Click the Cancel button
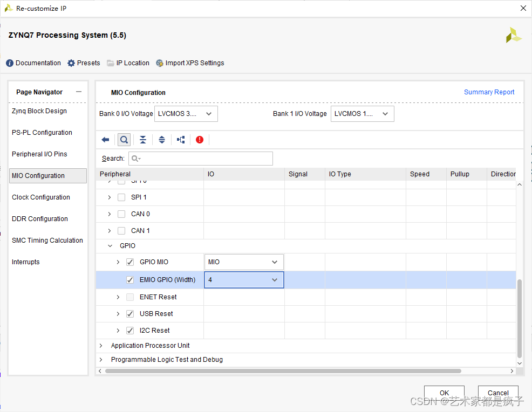532x412 pixels. [498, 393]
